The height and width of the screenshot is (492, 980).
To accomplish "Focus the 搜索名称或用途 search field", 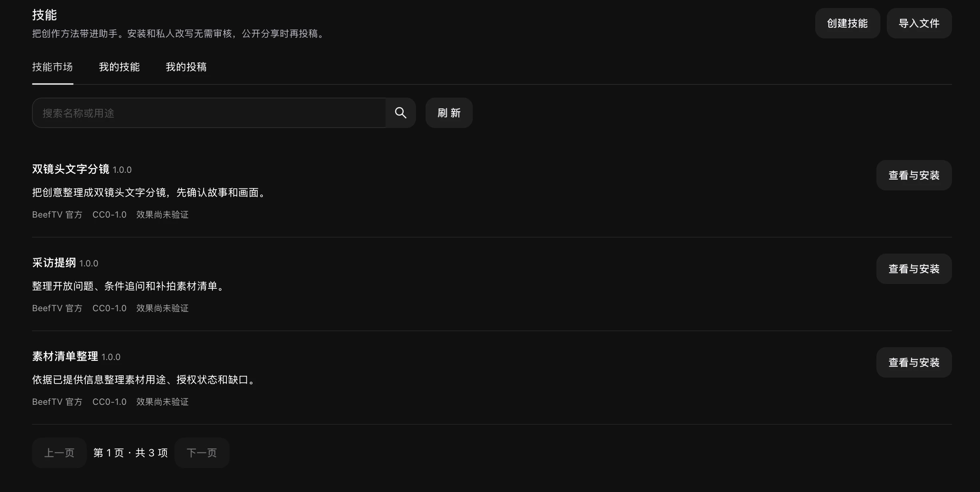I will pos(209,113).
